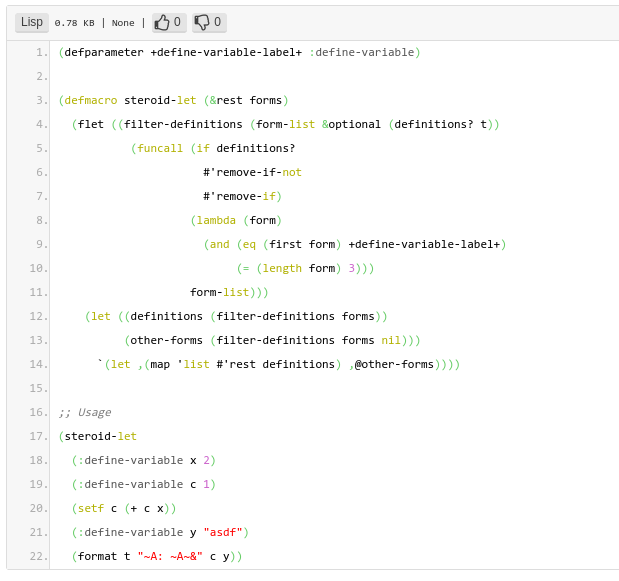Click the ';; Usage' comment
The image size is (619, 581).
(84, 412)
